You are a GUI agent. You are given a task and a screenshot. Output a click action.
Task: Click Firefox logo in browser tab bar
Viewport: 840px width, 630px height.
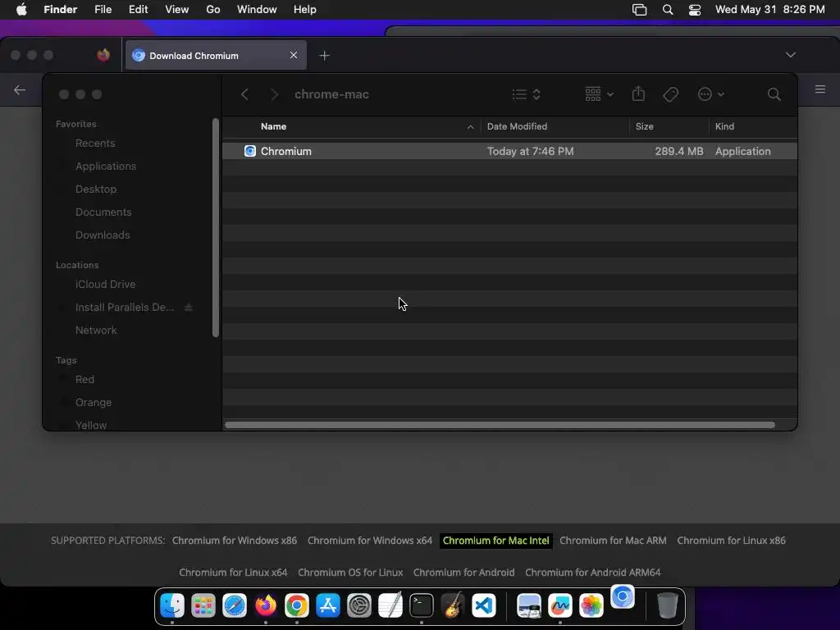[103, 55]
